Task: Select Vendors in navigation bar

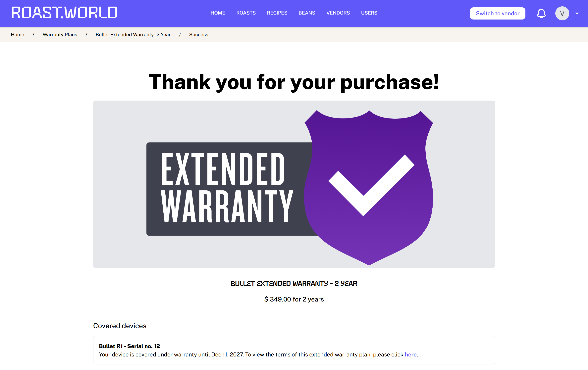Action: tap(338, 13)
